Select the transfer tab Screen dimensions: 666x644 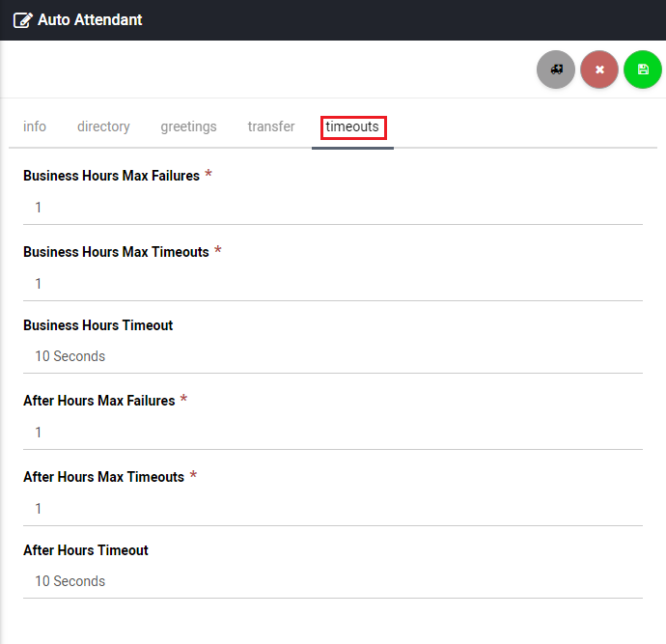pyautogui.click(x=271, y=126)
